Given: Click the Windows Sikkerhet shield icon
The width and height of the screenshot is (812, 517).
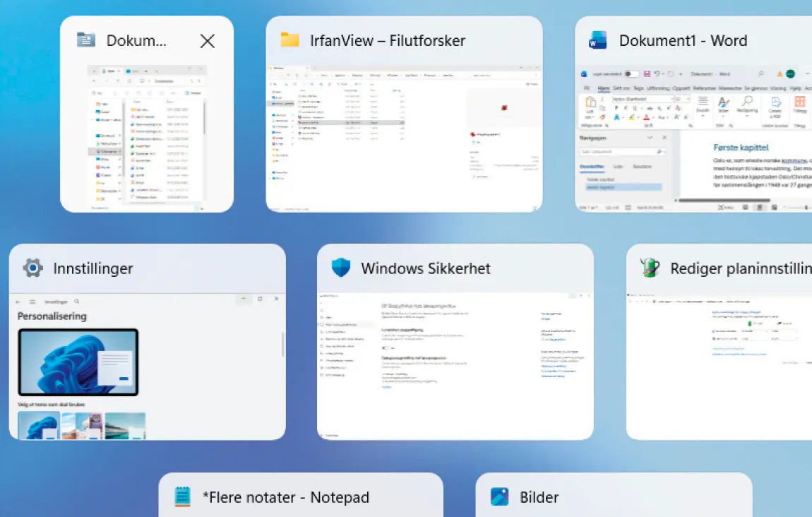Looking at the screenshot, I should 341,268.
